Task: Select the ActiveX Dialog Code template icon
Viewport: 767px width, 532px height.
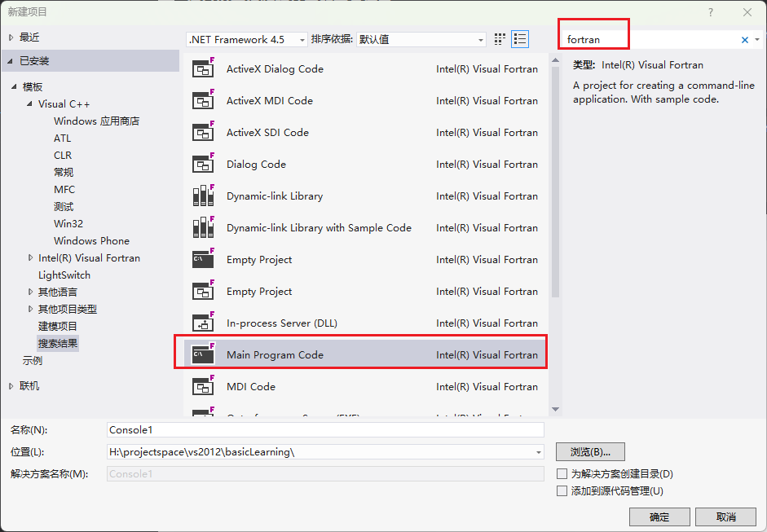Action: 202,69
